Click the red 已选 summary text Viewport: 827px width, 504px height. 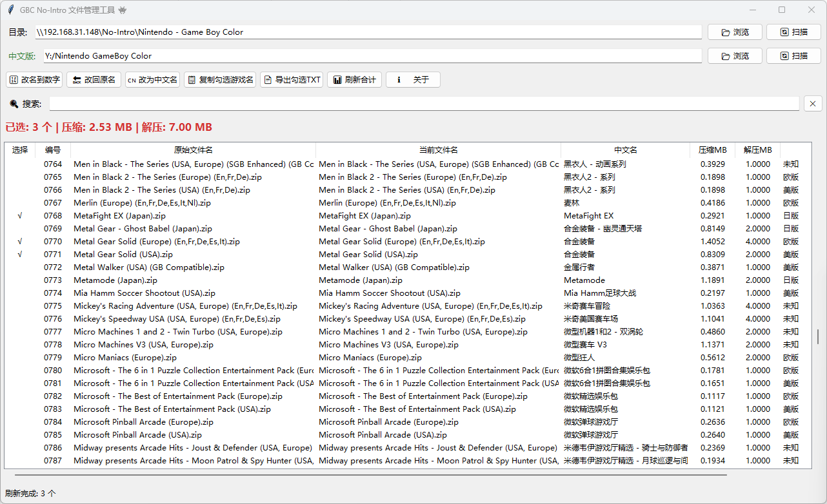coord(109,128)
